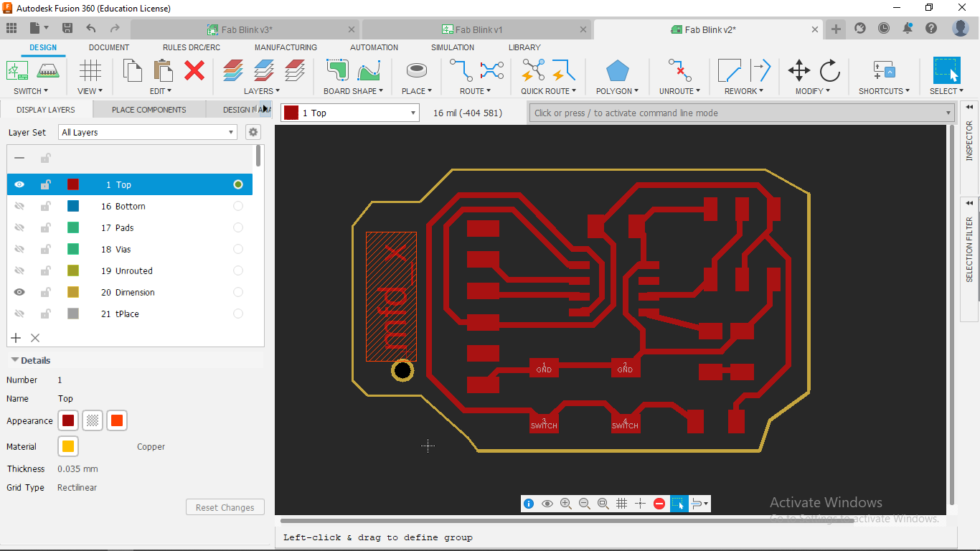Viewport: 980px width, 551px height.
Task: Hide the Dimension layer eye icon
Action: coord(19,292)
